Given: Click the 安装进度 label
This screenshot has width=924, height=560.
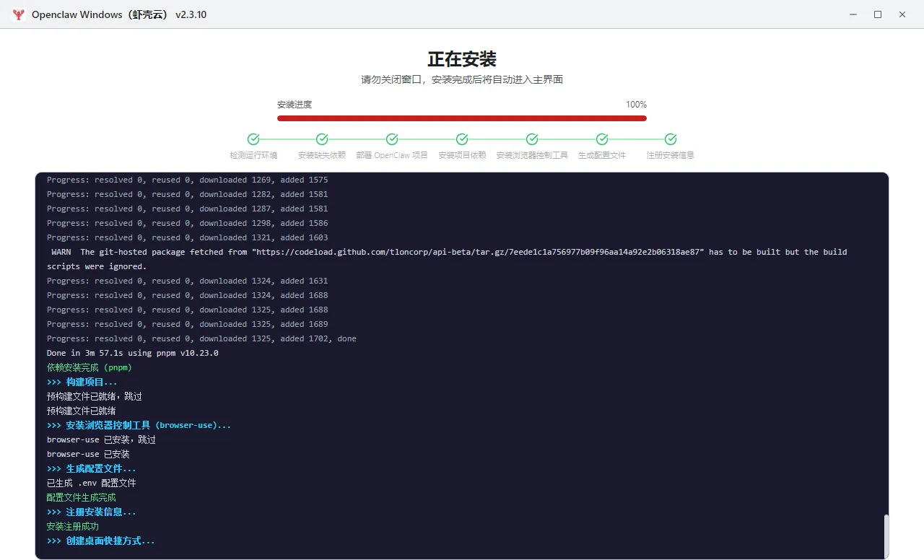Looking at the screenshot, I should pyautogui.click(x=295, y=105).
